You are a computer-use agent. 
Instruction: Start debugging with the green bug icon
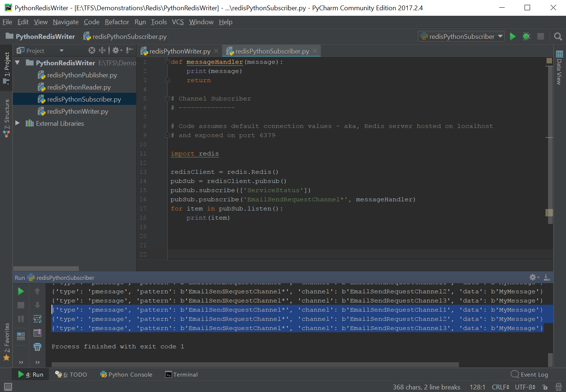click(527, 36)
